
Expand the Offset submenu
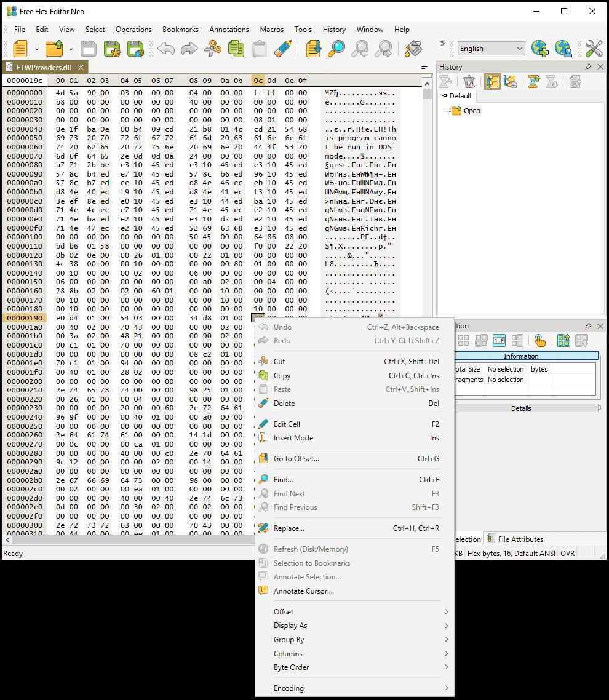click(x=354, y=611)
